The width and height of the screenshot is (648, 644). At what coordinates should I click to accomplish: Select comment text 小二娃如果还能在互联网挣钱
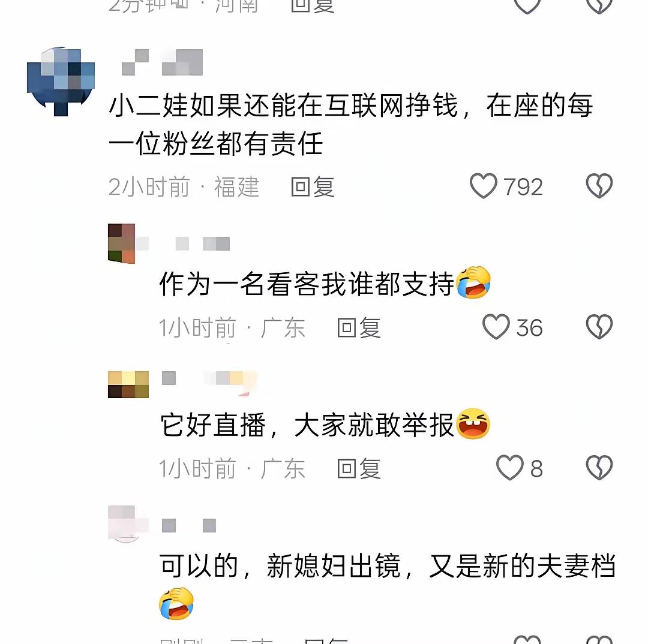coord(283,106)
